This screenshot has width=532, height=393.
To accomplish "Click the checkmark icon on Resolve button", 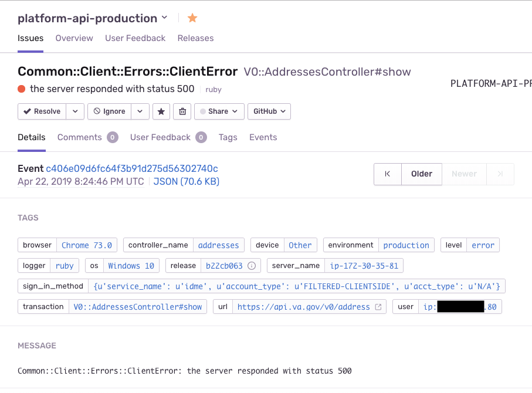I will coord(26,111).
